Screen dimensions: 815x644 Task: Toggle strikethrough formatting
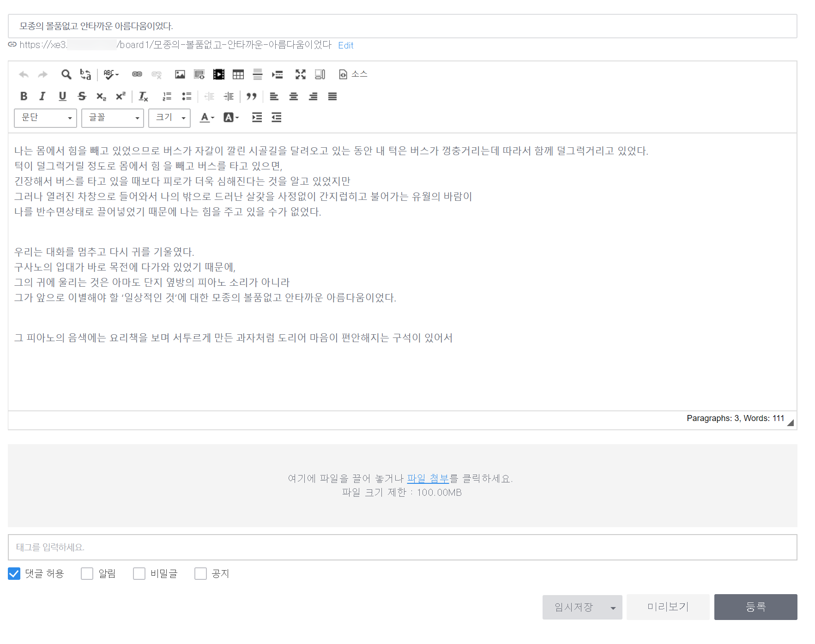pyautogui.click(x=82, y=96)
